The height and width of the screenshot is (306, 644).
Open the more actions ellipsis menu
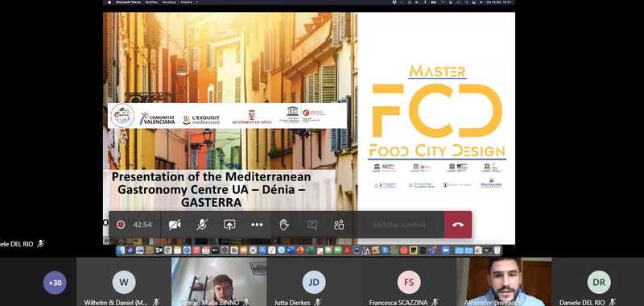(257, 225)
